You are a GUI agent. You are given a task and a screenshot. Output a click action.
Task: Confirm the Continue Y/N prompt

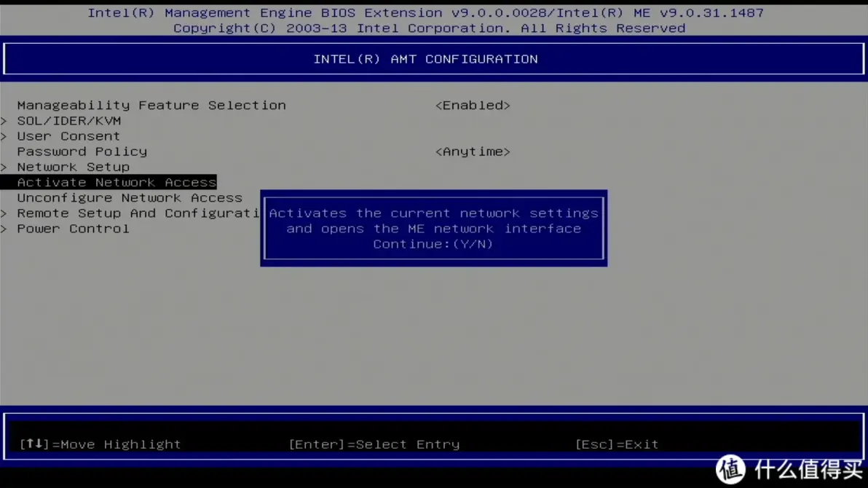click(433, 244)
